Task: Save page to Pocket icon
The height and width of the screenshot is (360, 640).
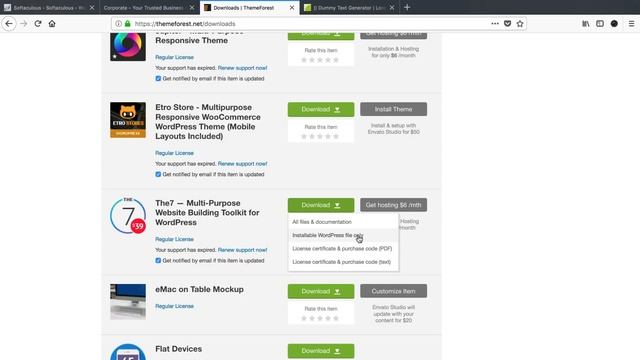Action: click(507, 24)
